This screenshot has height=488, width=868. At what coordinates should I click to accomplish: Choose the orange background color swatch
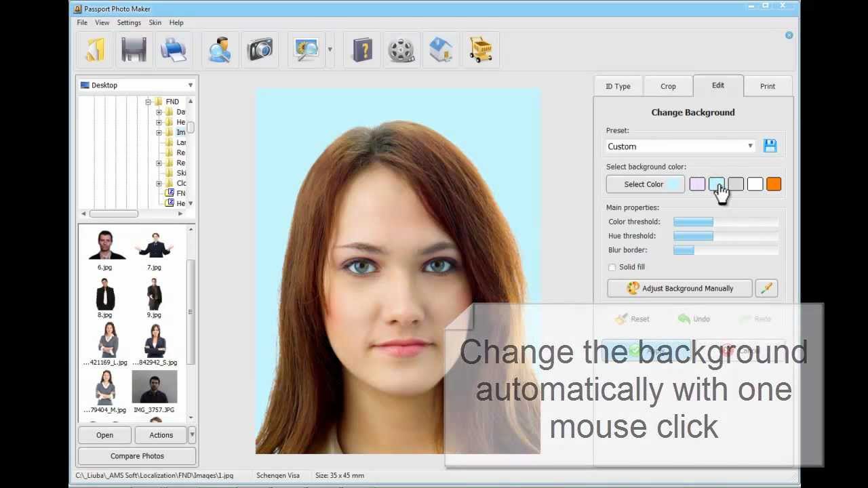pos(774,184)
